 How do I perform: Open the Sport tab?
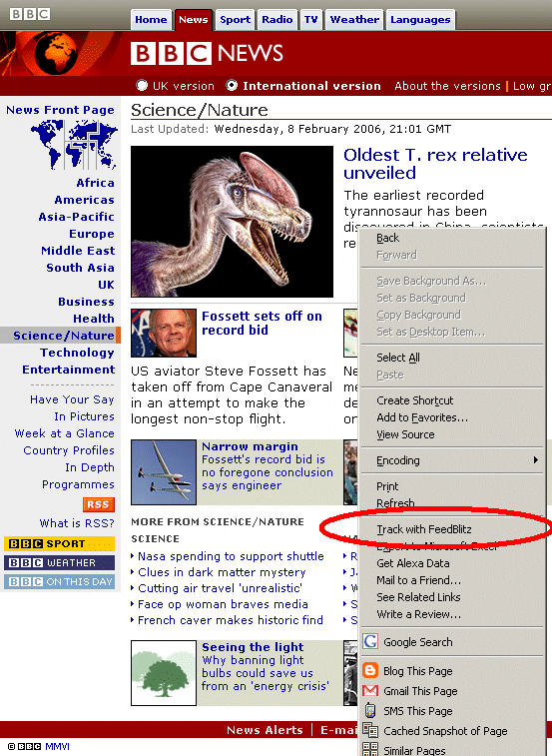pyautogui.click(x=235, y=20)
